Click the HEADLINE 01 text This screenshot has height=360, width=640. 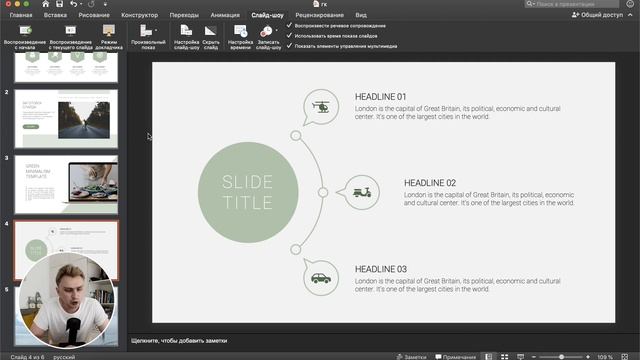tap(380, 97)
